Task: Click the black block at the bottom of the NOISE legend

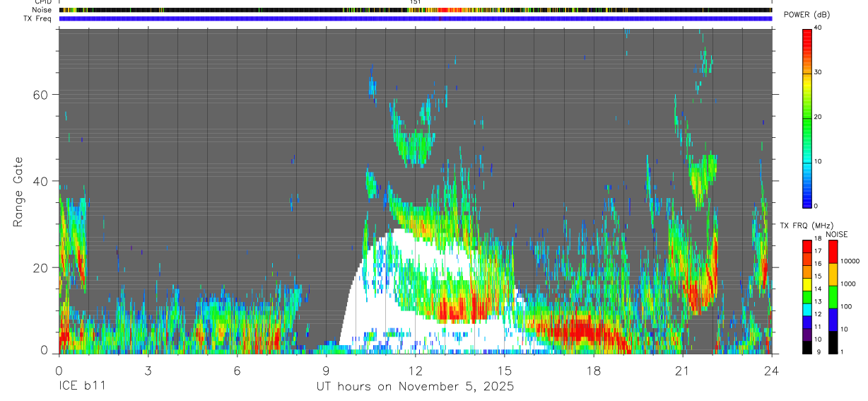Action: pos(833,342)
